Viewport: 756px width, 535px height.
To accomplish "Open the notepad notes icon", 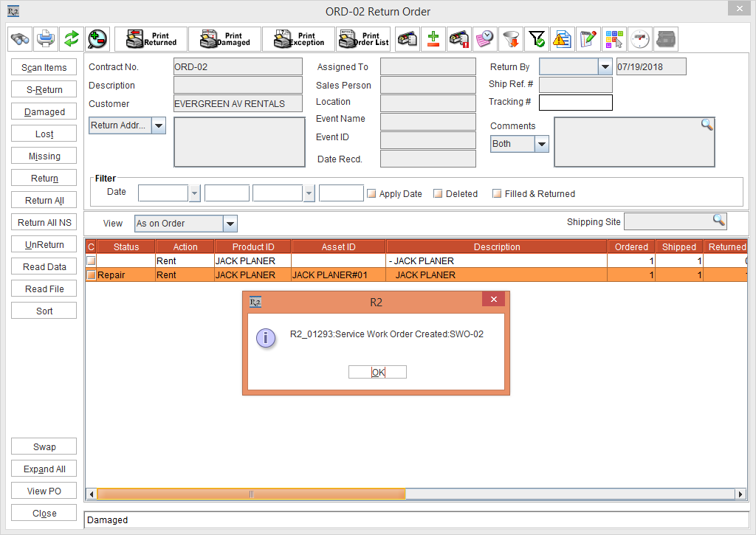I will click(588, 38).
